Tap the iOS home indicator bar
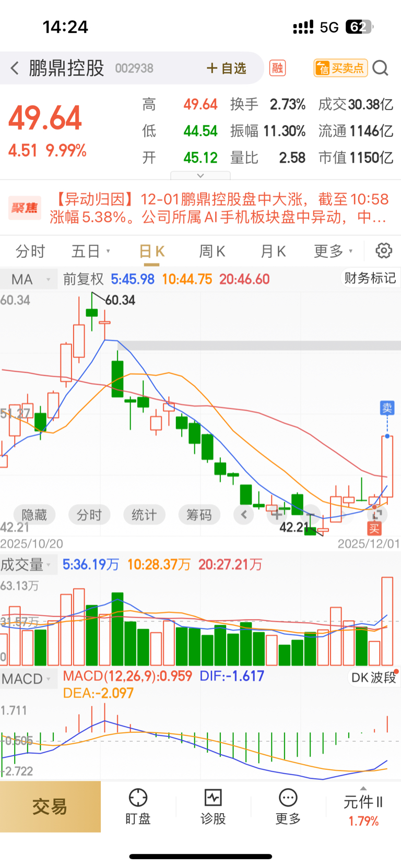The width and height of the screenshot is (401, 868). point(200,857)
